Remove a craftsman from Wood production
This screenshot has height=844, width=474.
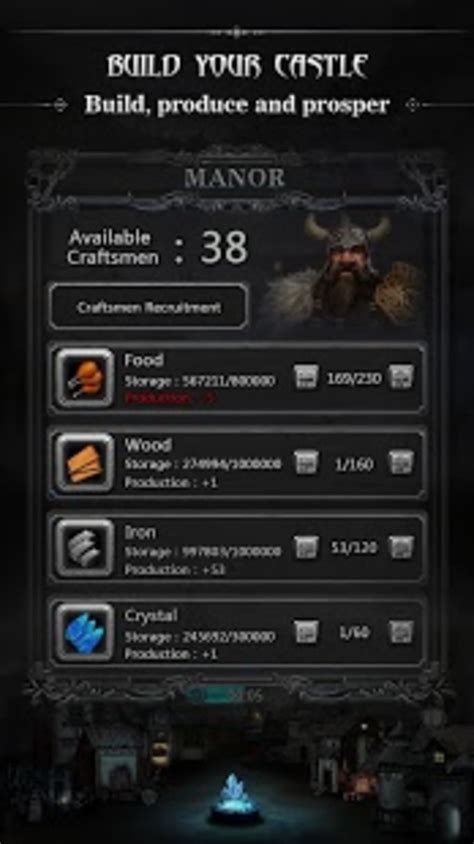click(x=306, y=463)
